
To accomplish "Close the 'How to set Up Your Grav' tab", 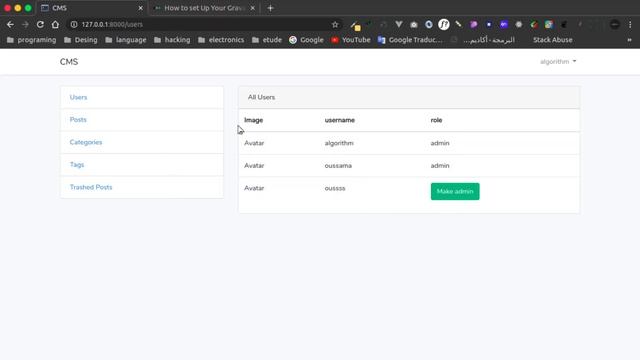I will pyautogui.click(x=253, y=8).
